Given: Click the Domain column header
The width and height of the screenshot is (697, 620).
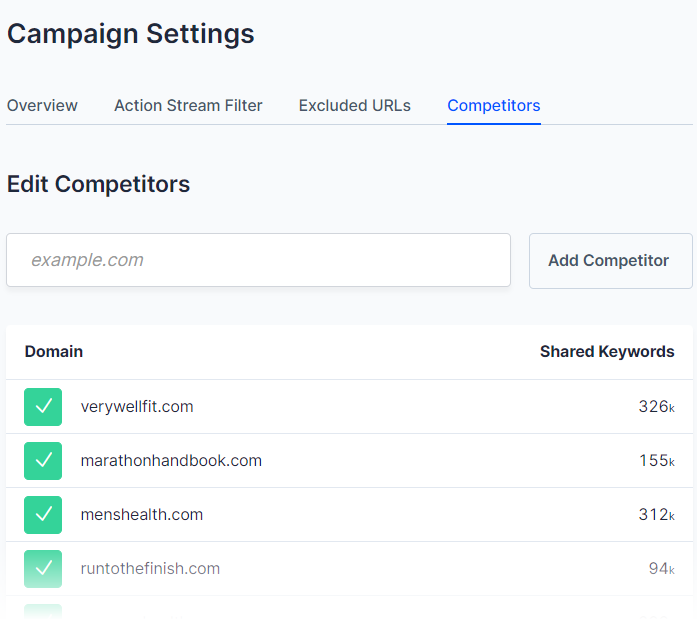Looking at the screenshot, I should pyautogui.click(x=54, y=352).
